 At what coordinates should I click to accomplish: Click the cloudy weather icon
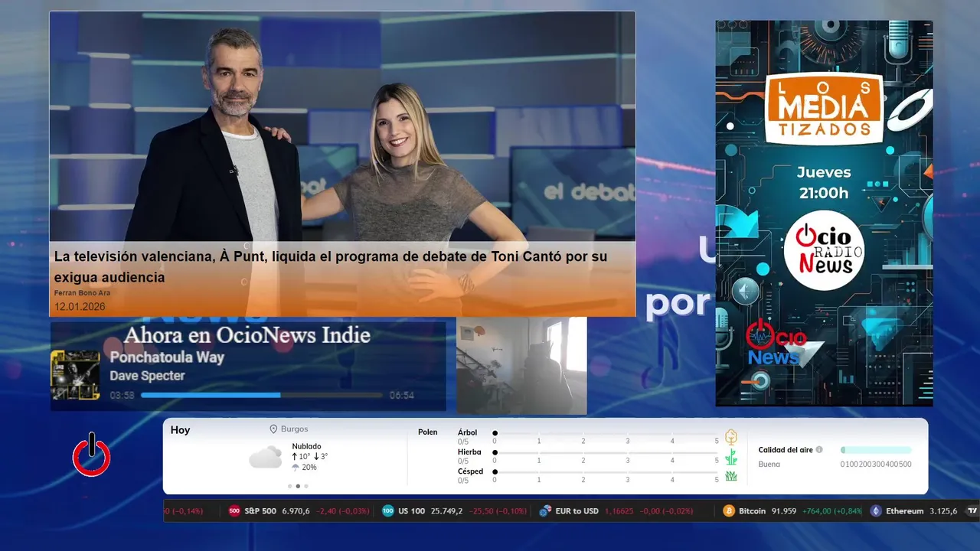click(x=266, y=458)
